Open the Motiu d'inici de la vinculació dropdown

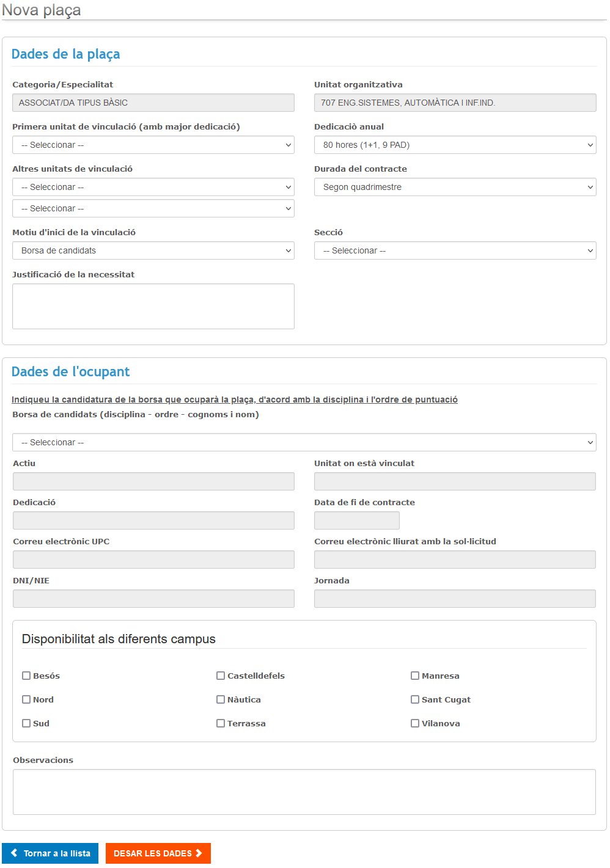(x=153, y=250)
